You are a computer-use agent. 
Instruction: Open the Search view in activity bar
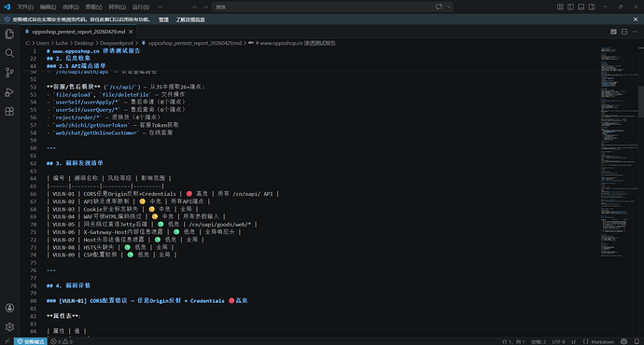coord(9,53)
